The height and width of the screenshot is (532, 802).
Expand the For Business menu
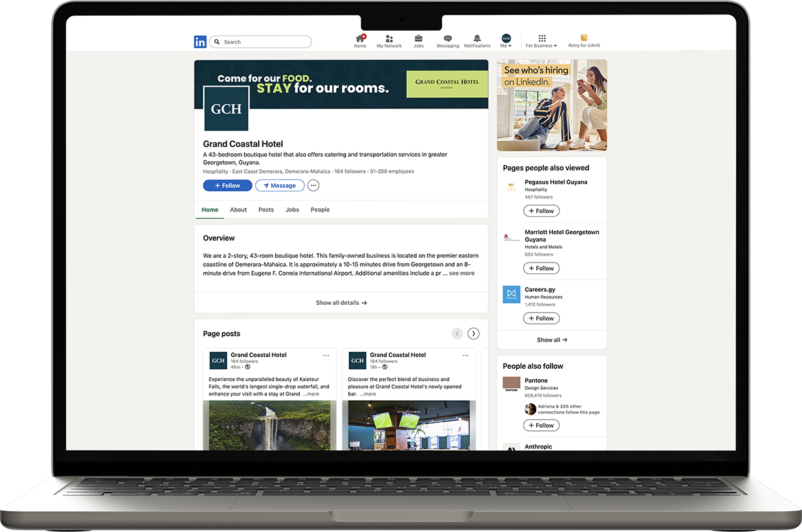pyautogui.click(x=541, y=42)
